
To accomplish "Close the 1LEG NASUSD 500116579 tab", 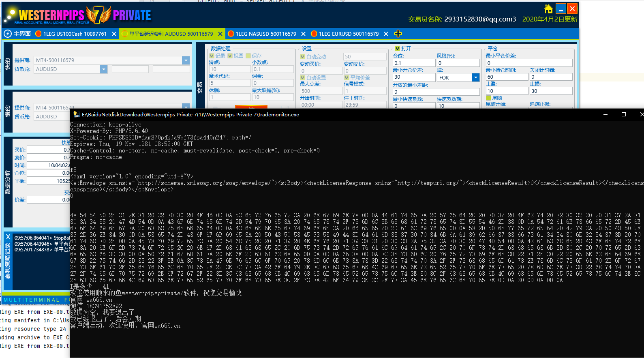I will pos(303,34).
